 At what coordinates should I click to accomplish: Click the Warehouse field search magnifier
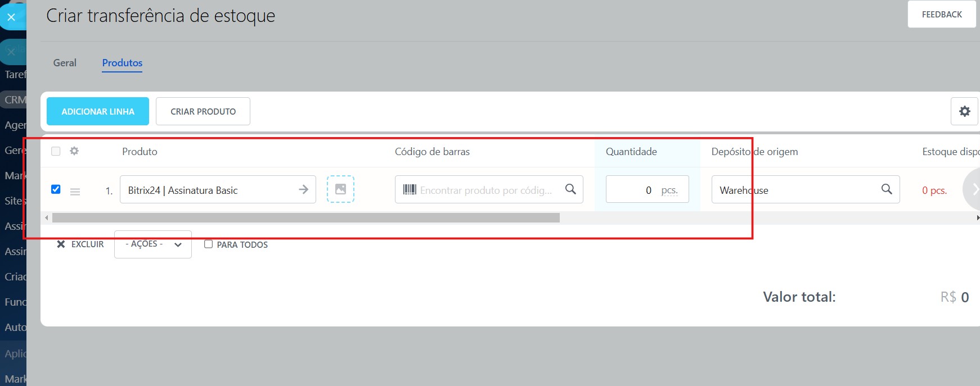[x=887, y=189]
